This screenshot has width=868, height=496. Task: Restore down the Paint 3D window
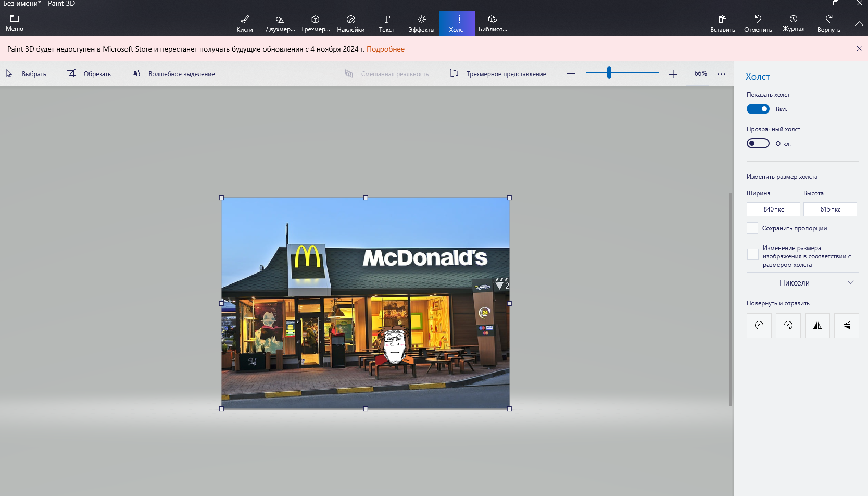pyautogui.click(x=835, y=3)
